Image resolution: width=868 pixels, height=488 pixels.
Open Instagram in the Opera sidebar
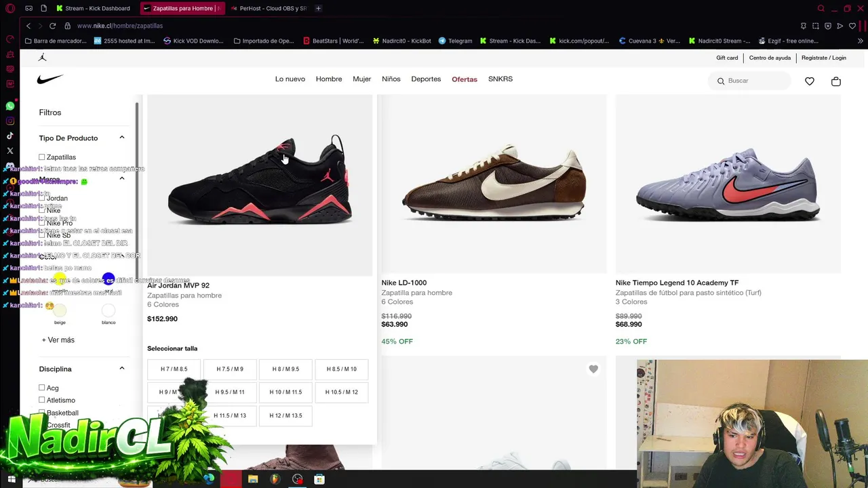coord(9,121)
